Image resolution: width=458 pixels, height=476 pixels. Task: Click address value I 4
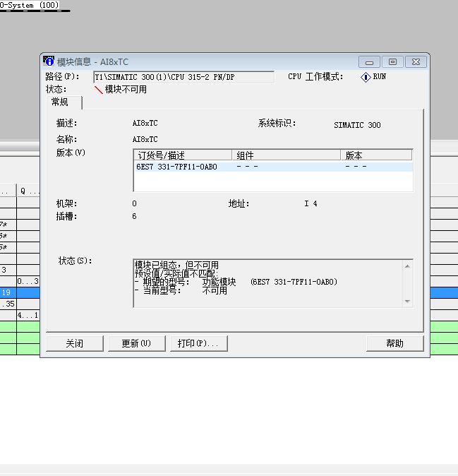(311, 203)
